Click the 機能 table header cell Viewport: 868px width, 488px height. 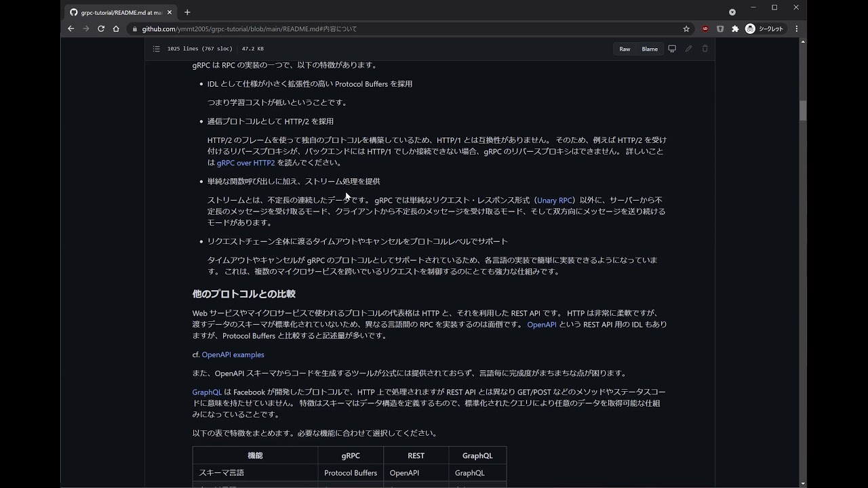pos(255,455)
